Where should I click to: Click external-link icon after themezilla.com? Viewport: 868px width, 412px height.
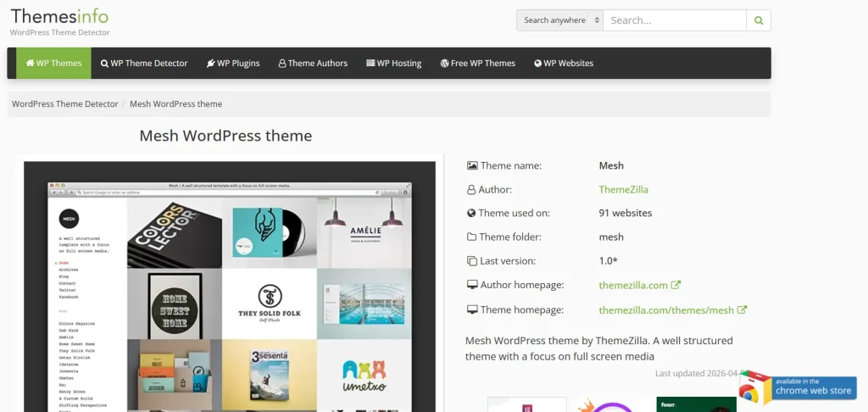(x=676, y=285)
